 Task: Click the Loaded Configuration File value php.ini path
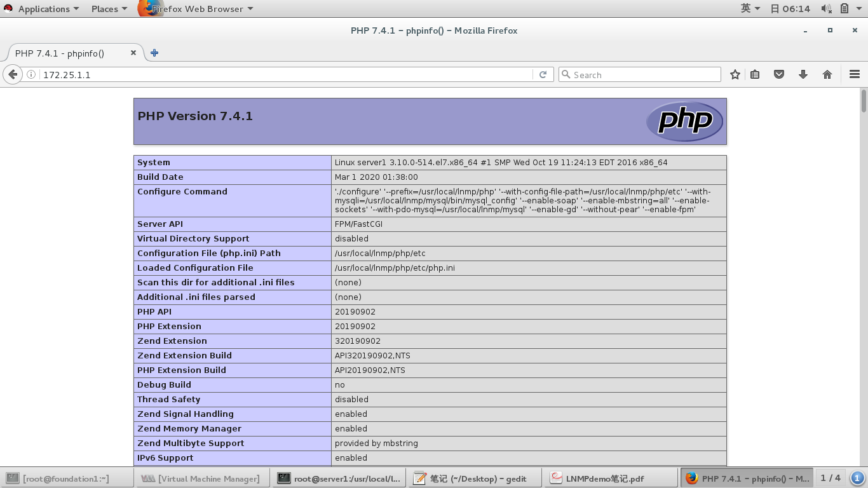click(x=395, y=268)
